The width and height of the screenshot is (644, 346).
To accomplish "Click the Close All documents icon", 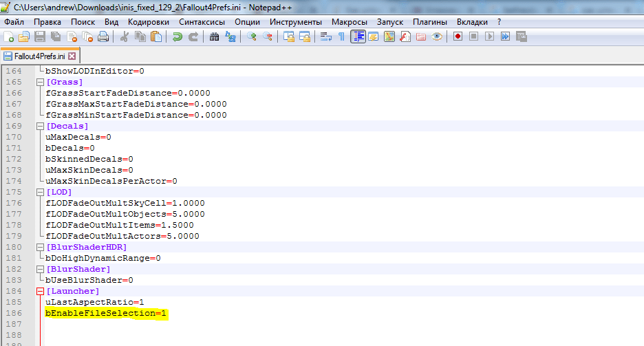I will (87, 37).
